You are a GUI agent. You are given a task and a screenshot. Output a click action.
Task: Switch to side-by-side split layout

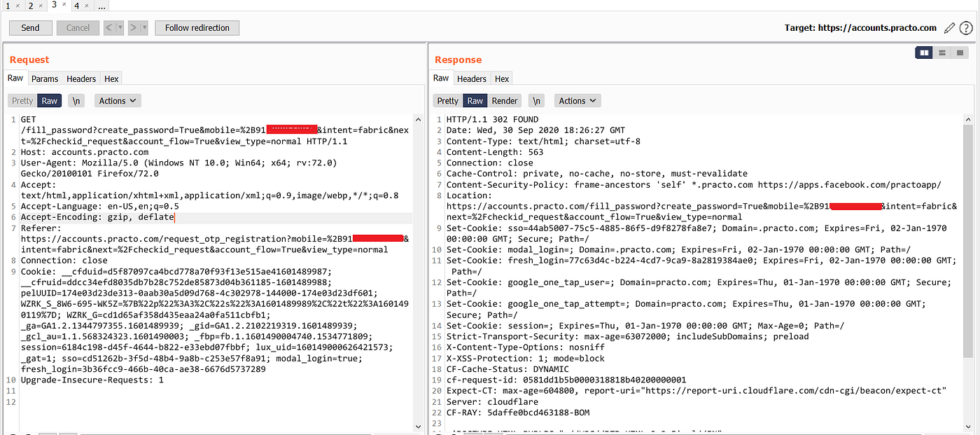tap(924, 53)
